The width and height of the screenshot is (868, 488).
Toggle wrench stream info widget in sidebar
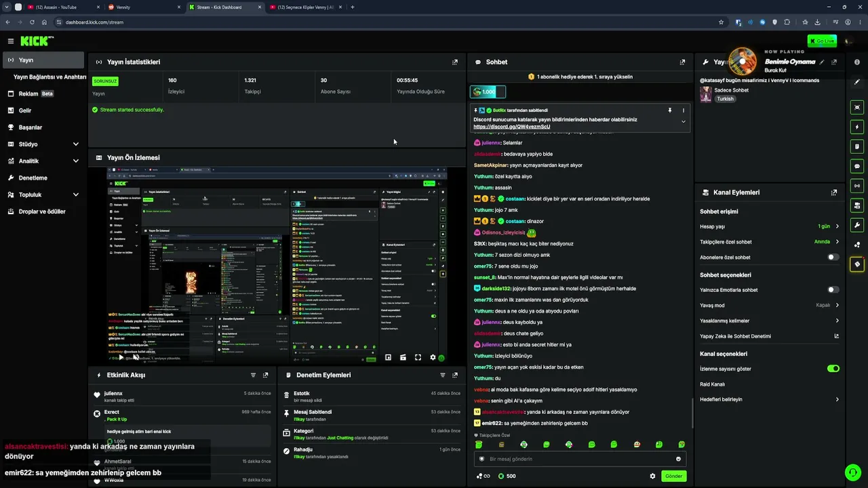pos(857,225)
